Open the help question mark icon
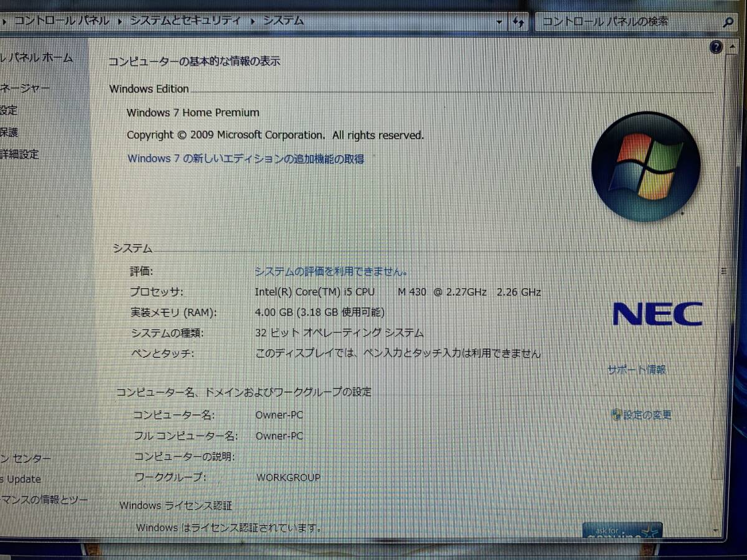747x560 pixels. click(x=716, y=47)
